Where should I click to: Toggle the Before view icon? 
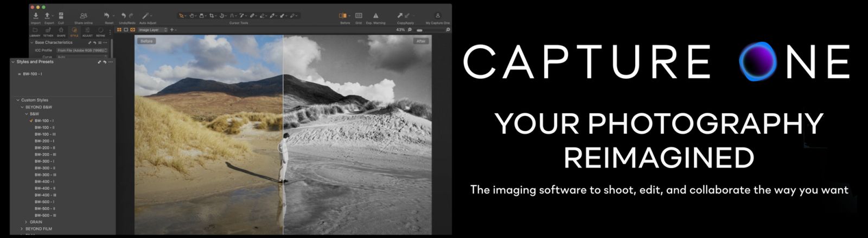click(343, 16)
